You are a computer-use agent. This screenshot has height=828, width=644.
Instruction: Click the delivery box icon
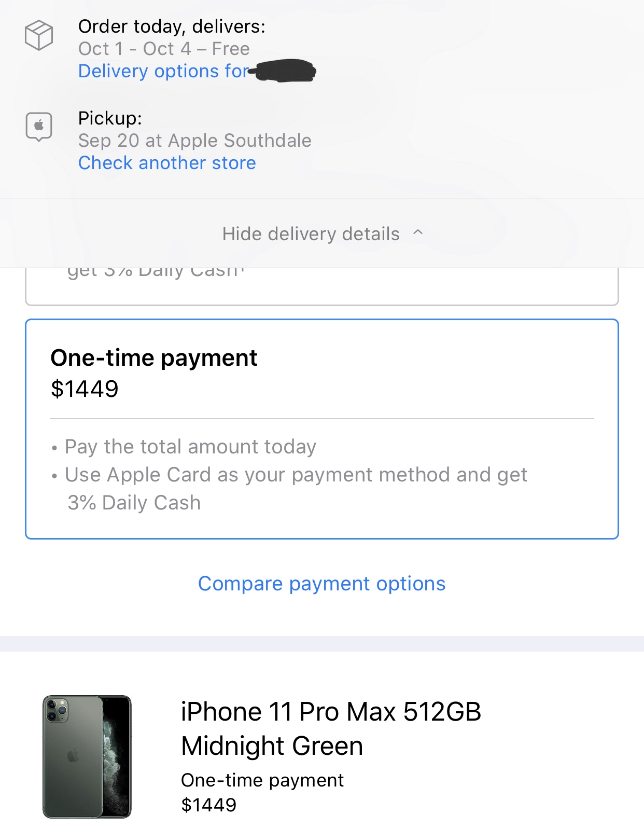pyautogui.click(x=39, y=35)
